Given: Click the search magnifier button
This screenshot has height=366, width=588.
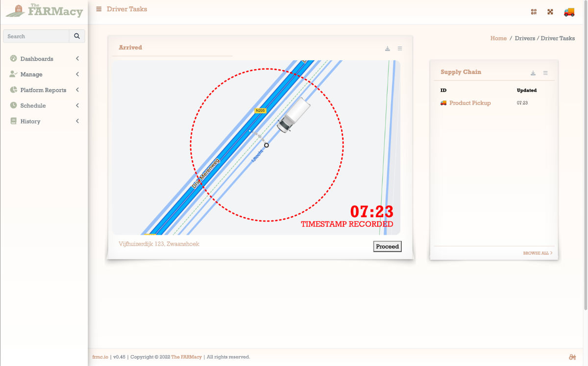Looking at the screenshot, I should click(x=77, y=36).
